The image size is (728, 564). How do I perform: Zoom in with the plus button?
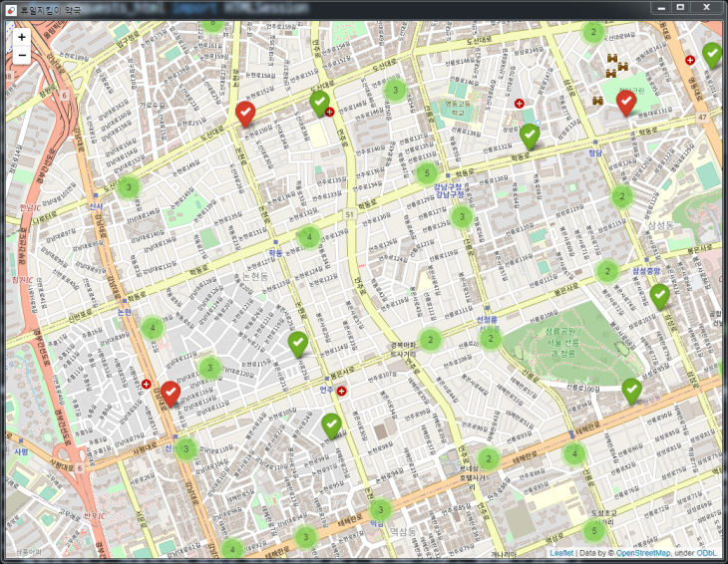[x=22, y=37]
